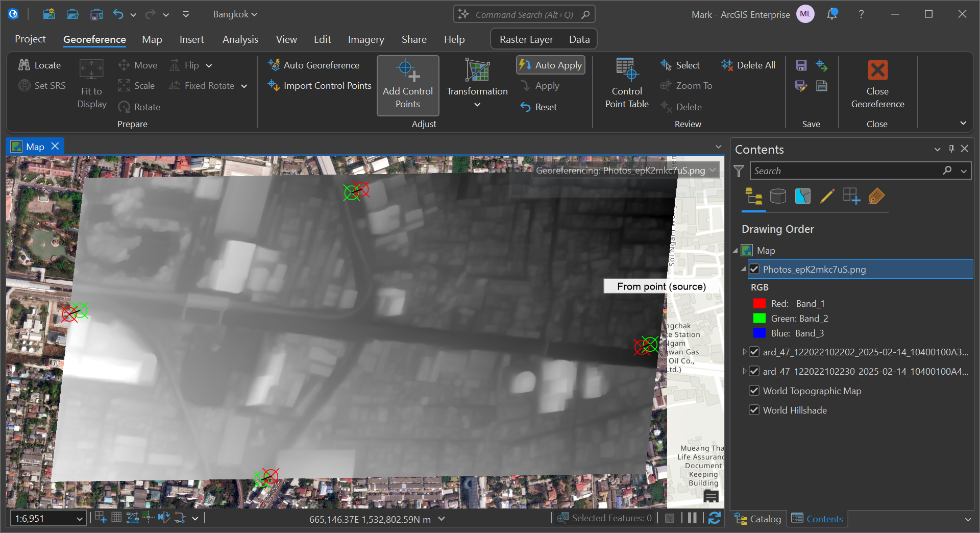Screen dimensions: 980x533
Task: Click the Export control points icon
Action: tap(822, 65)
